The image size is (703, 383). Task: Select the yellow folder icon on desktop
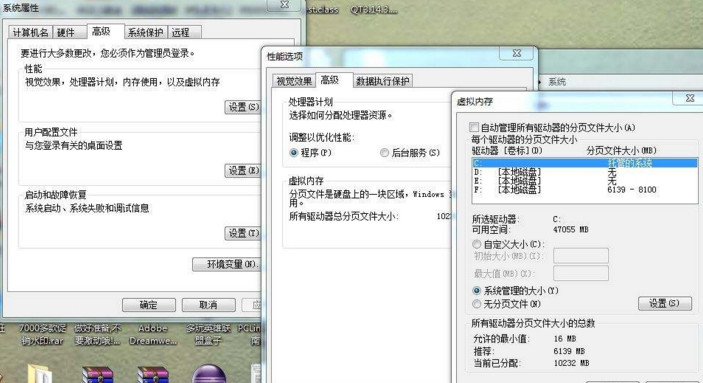pyautogui.click(x=39, y=374)
